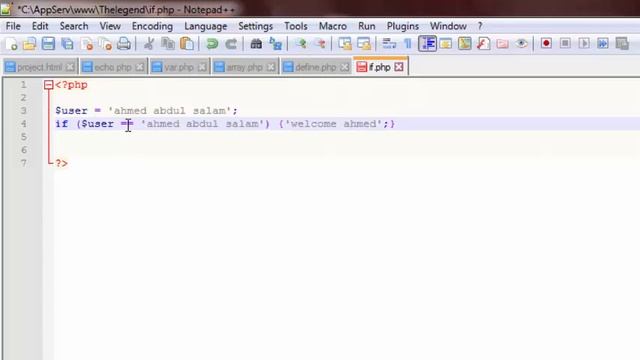Open the Tools menu
This screenshot has width=640, height=360.
coord(296,26)
